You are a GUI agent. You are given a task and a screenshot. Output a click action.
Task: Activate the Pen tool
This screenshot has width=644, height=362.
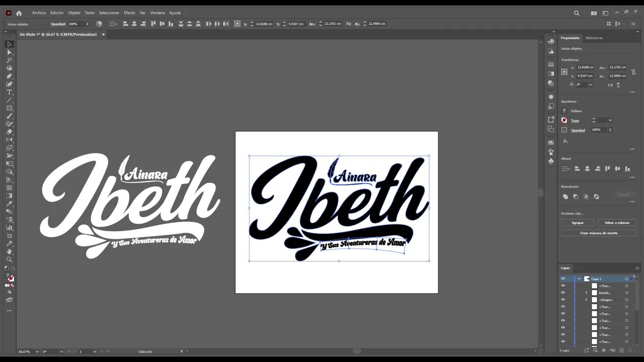point(9,76)
